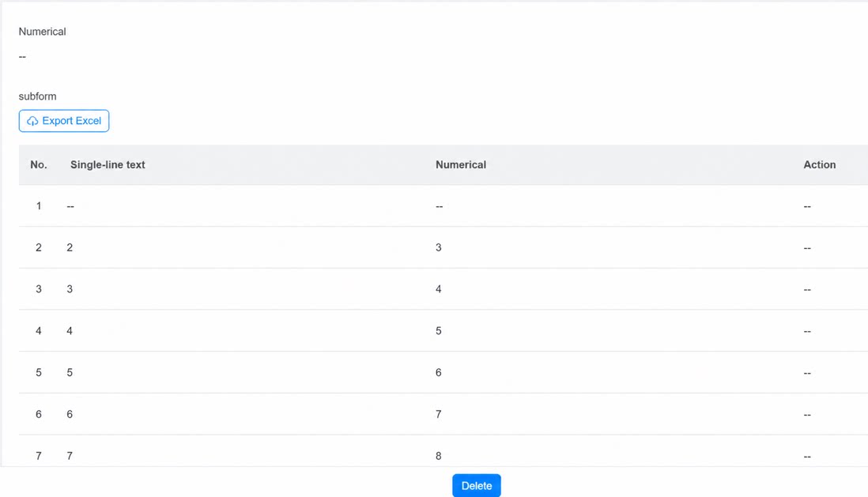Click Numerical value 4 in row 3
The image size is (868, 497).
pos(439,289)
